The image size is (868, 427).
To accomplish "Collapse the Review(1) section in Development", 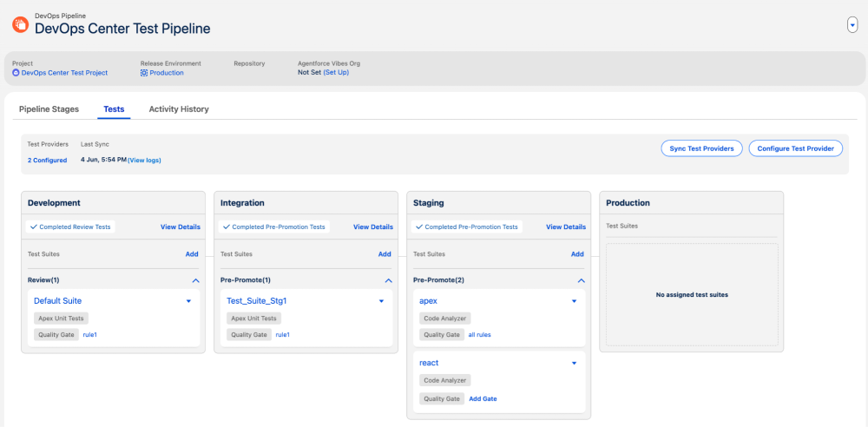I will click(195, 281).
